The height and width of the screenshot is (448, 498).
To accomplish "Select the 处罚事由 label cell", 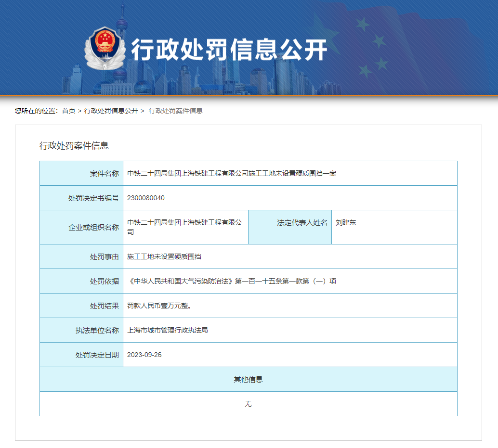I will tap(81, 256).
